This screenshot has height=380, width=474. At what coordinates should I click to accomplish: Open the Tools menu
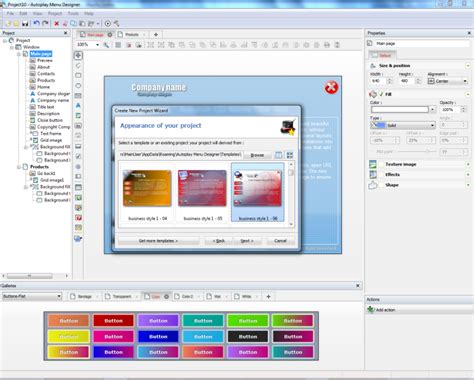pyautogui.click(x=73, y=14)
